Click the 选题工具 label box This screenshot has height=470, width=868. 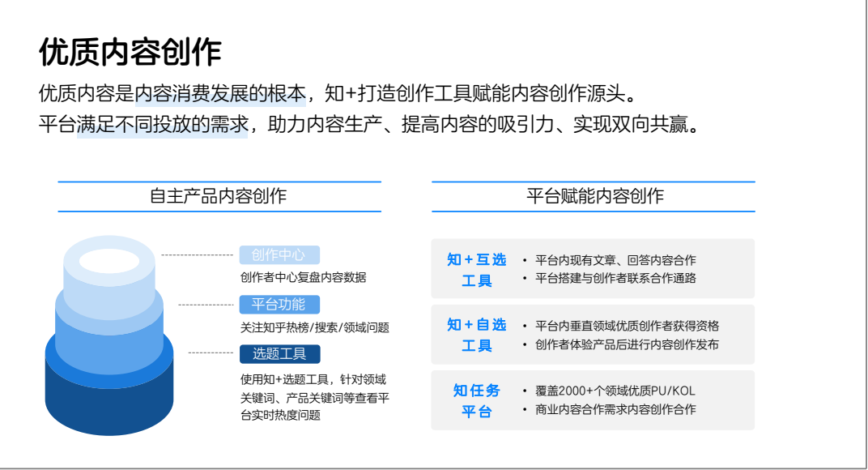click(279, 353)
